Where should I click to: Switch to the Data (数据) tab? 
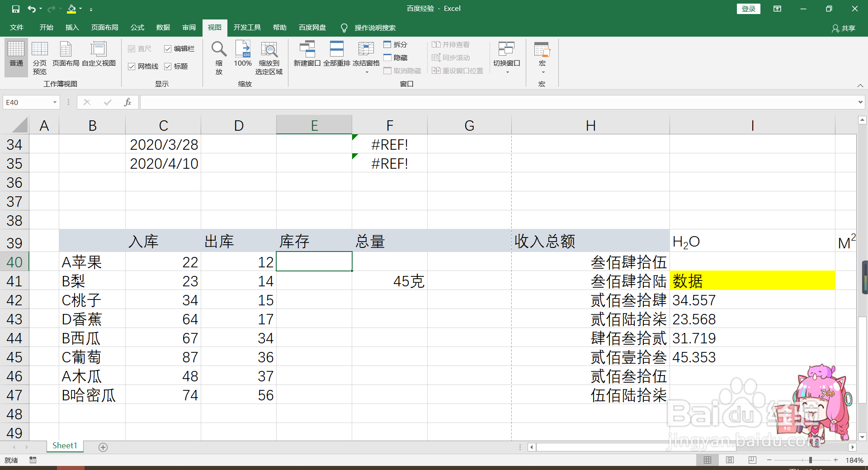(x=163, y=28)
